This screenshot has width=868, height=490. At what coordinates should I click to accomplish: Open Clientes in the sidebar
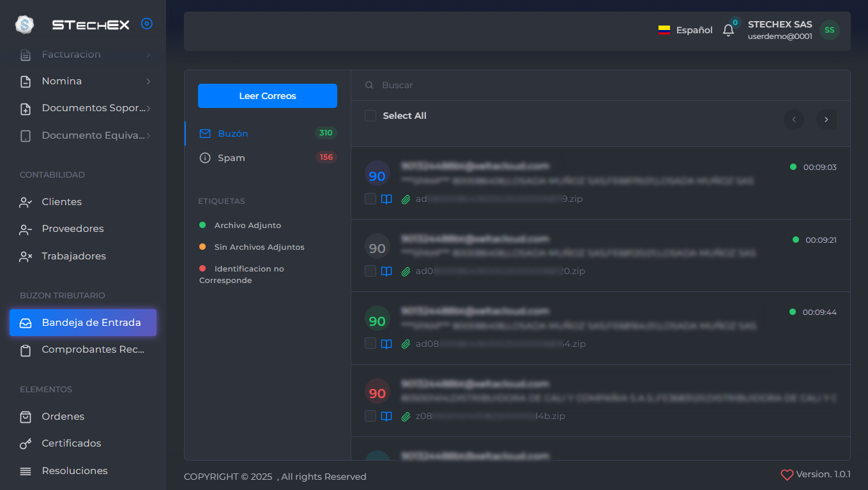[61, 202]
